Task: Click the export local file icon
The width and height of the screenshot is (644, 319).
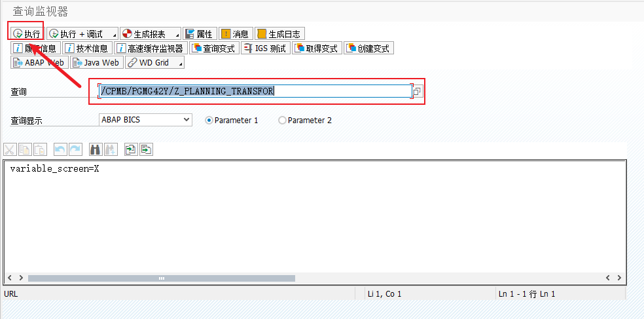Action: (146, 149)
